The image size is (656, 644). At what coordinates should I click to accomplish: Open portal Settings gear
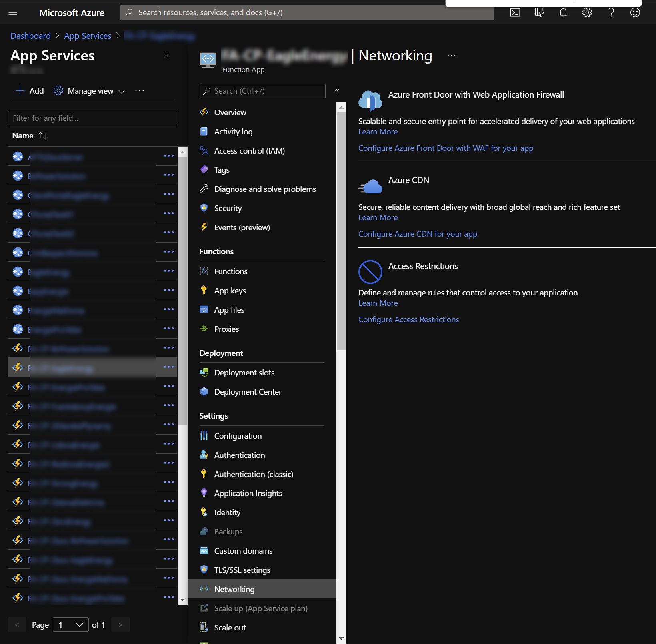point(587,12)
